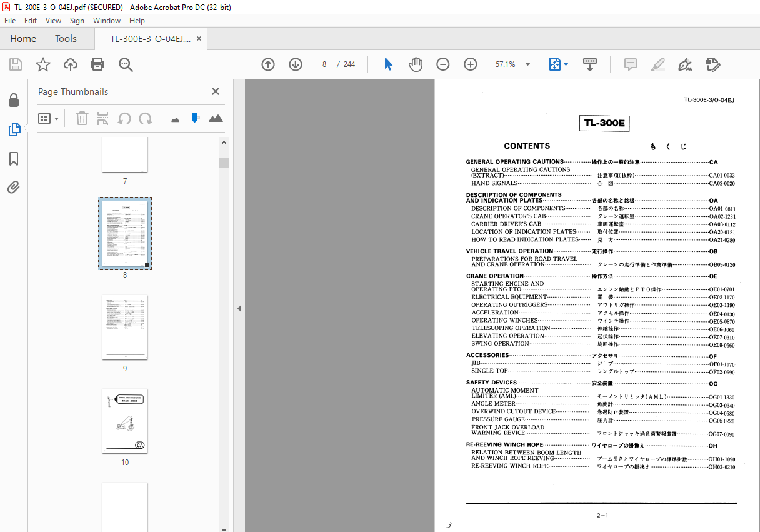Click the "RE-REEVING WINCH ROPE" bold heading
Image resolution: width=760 pixels, height=532 pixels.
click(x=504, y=446)
